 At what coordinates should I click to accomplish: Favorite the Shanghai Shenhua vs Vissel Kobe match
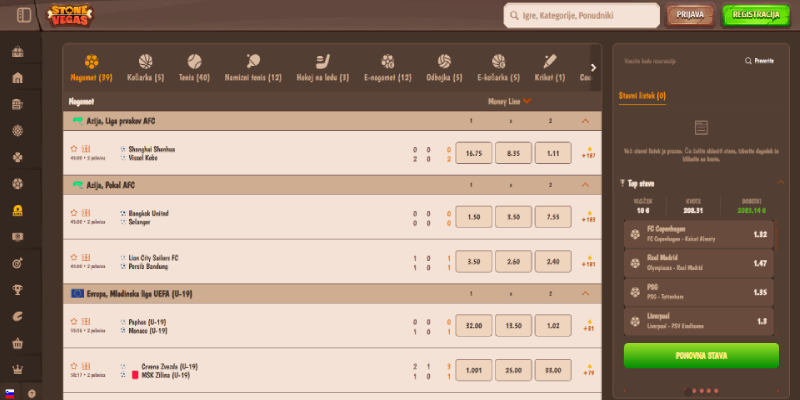click(74, 148)
